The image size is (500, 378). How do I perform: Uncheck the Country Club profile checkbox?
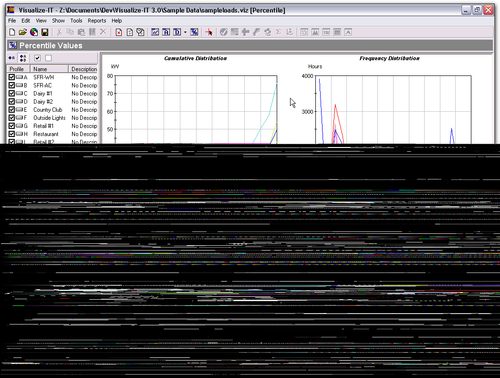(12, 110)
